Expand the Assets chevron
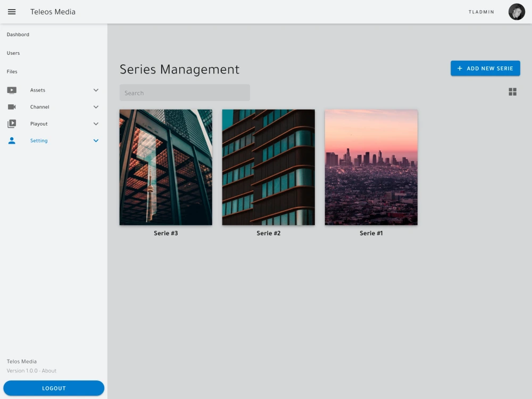The width and height of the screenshot is (532, 399). pos(96,90)
